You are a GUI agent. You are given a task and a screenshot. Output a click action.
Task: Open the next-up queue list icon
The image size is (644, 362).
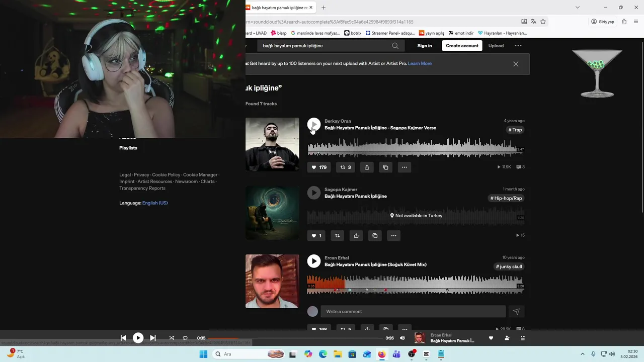tap(523, 338)
